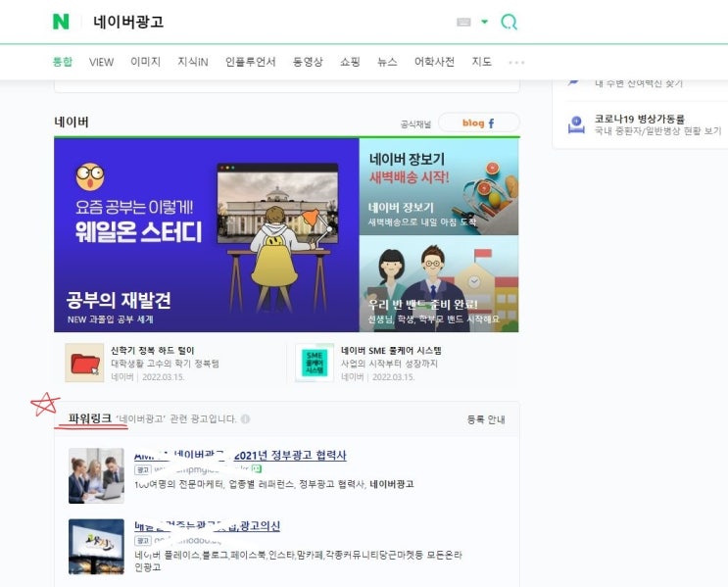
Task: Click the Naver Pay icon in the first ad
Action: click(x=257, y=469)
